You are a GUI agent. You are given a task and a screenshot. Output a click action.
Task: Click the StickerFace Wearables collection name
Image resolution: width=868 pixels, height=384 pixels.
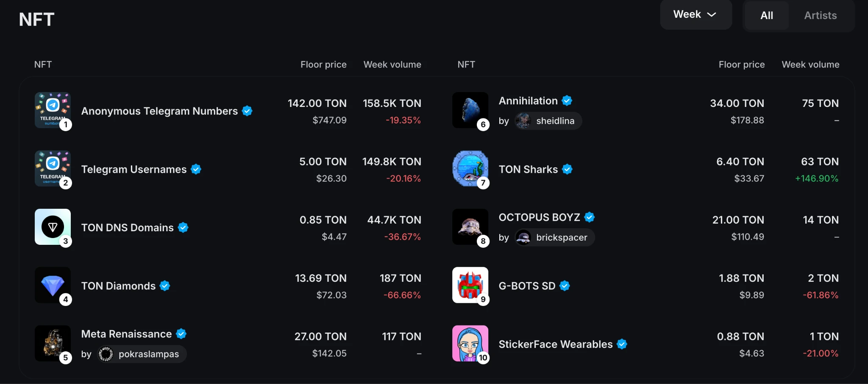coord(555,344)
